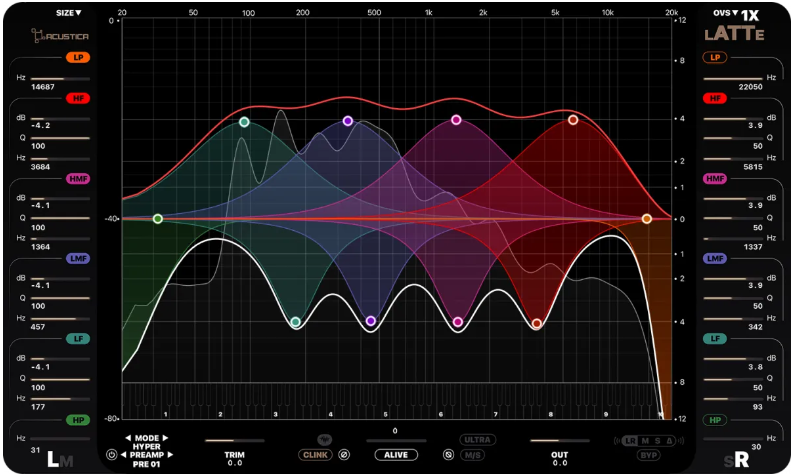The image size is (791, 476).
Task: Toggle the right HMF band
Action: coord(715,178)
